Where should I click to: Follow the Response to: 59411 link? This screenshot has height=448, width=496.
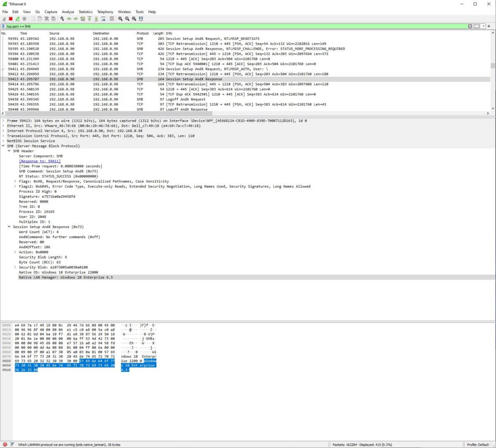40,161
